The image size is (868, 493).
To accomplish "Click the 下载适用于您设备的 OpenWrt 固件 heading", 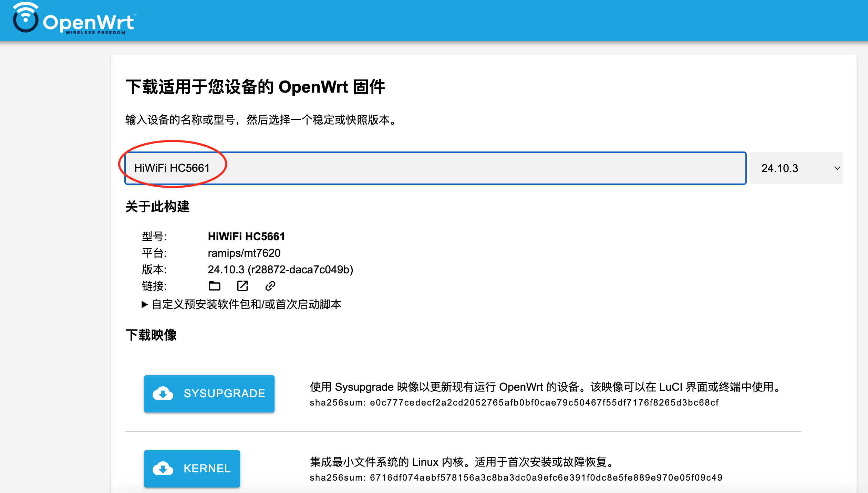I will click(255, 87).
